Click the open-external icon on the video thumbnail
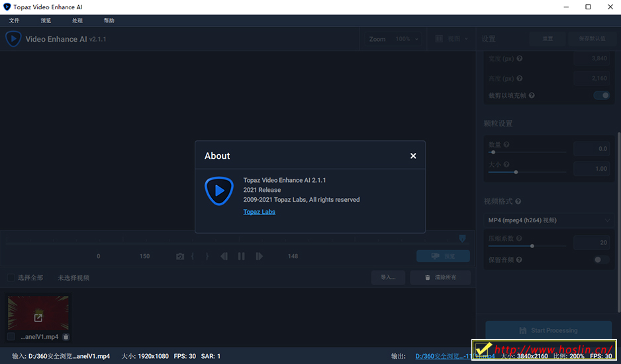 (38, 318)
